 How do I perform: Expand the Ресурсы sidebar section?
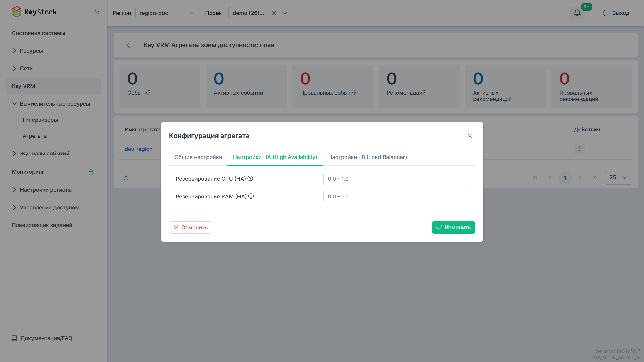click(14, 51)
